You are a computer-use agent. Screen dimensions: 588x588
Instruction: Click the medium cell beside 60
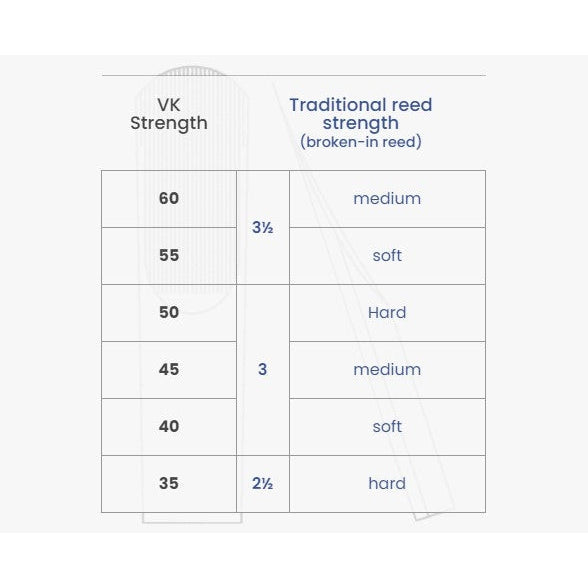point(387,199)
